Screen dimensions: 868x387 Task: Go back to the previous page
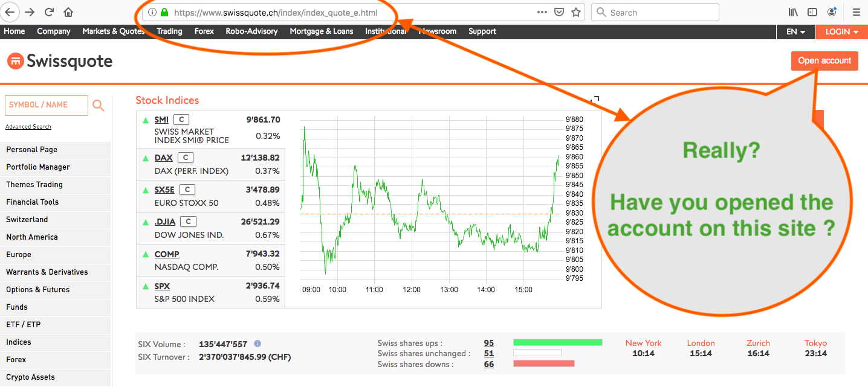pos(10,12)
